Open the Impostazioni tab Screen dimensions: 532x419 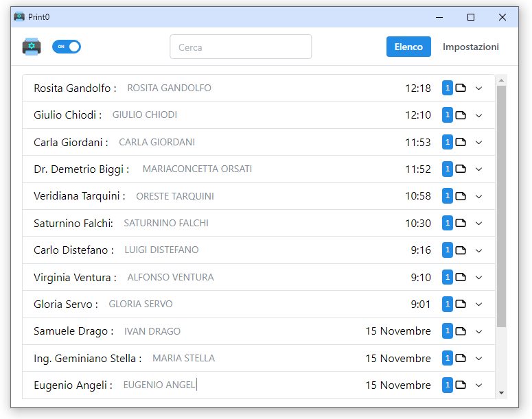pyautogui.click(x=471, y=47)
